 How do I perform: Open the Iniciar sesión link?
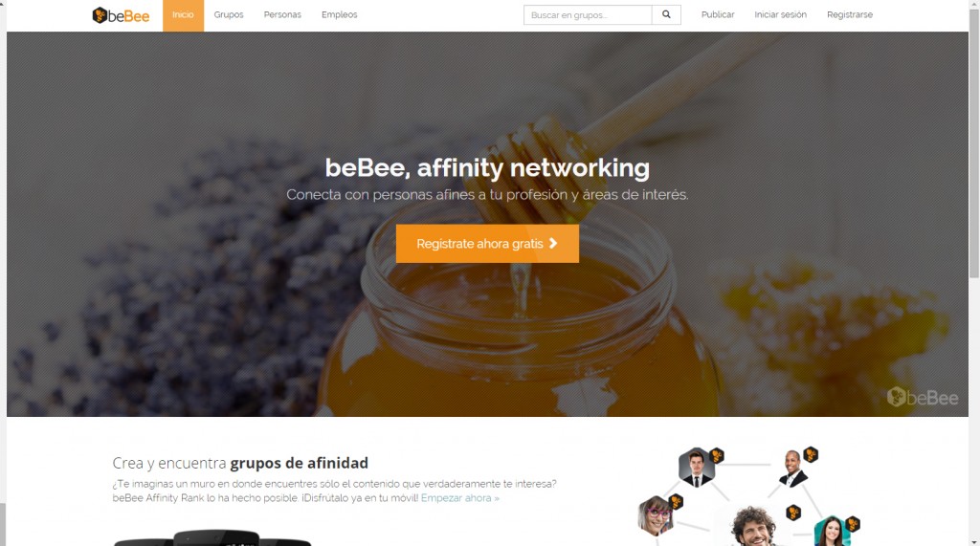(781, 14)
